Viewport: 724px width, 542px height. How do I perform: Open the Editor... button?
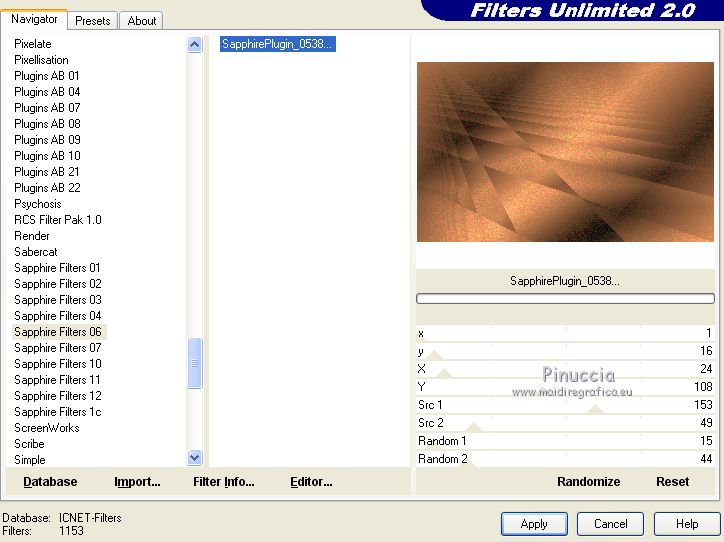click(311, 482)
